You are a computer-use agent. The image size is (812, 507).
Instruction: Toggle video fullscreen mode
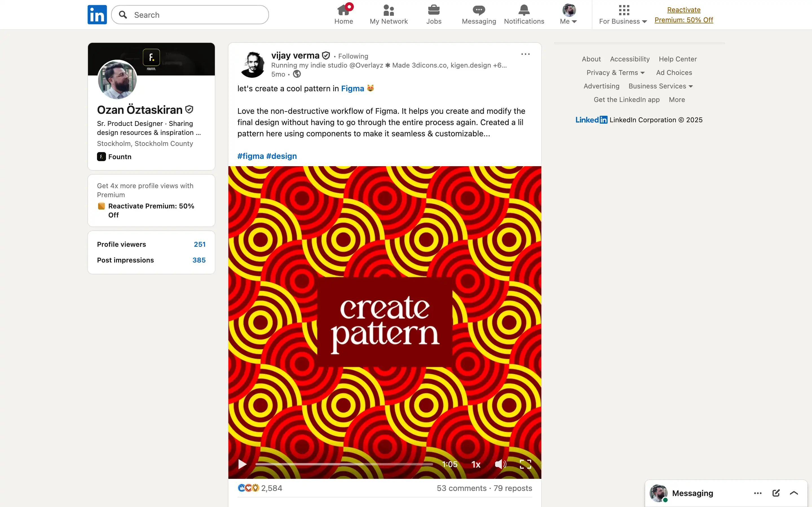[x=525, y=464]
